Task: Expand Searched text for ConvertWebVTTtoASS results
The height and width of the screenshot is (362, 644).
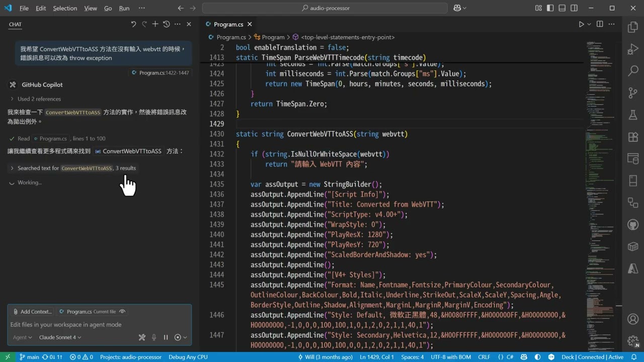Action: point(73,168)
